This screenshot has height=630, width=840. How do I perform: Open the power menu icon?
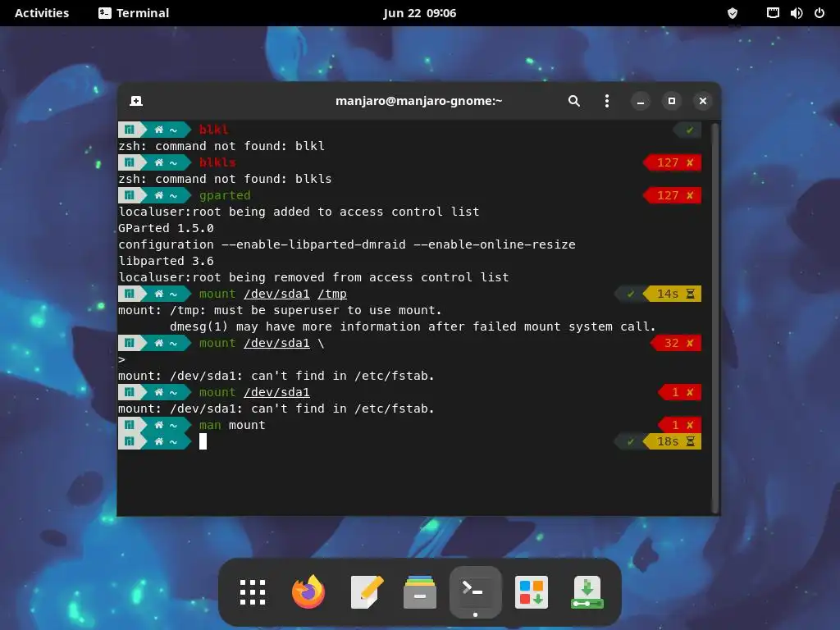[x=819, y=13]
